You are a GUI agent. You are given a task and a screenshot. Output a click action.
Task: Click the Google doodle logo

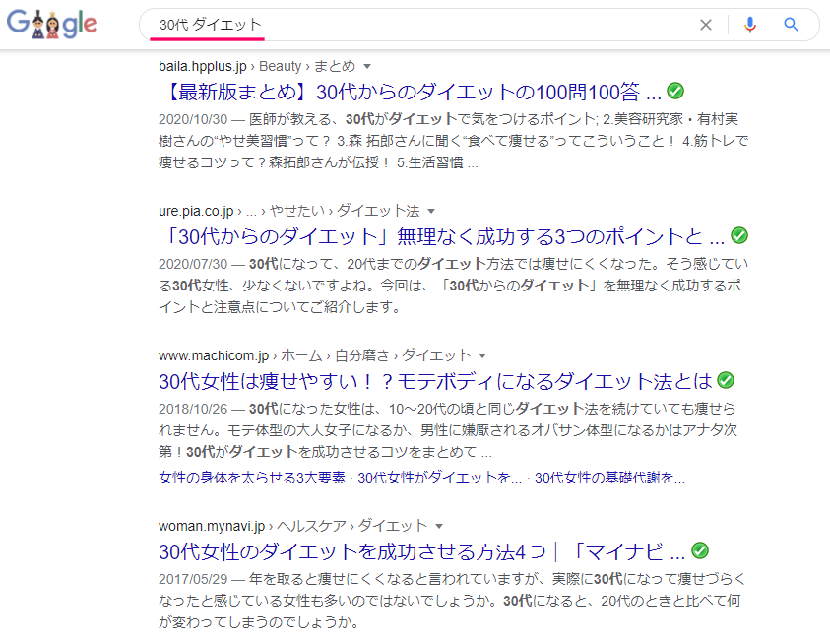point(52,24)
